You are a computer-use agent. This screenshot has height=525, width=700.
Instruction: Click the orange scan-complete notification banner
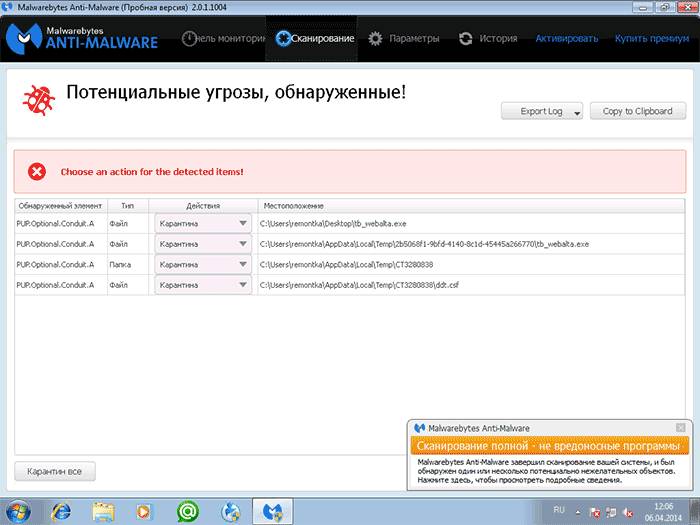(549, 444)
